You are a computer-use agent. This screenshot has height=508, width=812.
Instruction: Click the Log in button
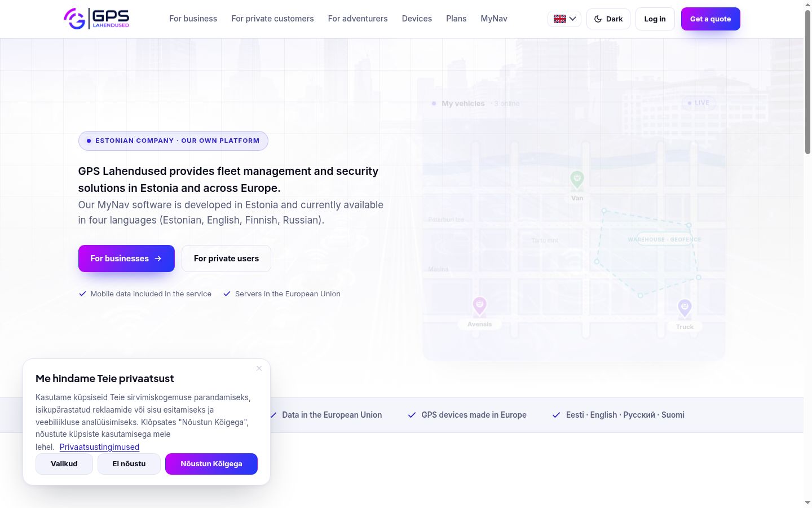click(655, 19)
